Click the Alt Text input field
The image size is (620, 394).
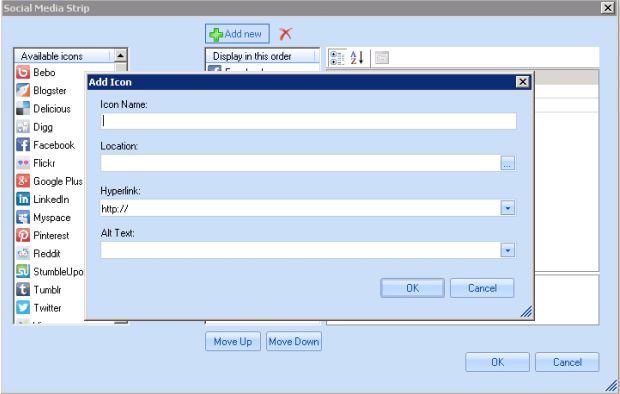(x=300, y=250)
